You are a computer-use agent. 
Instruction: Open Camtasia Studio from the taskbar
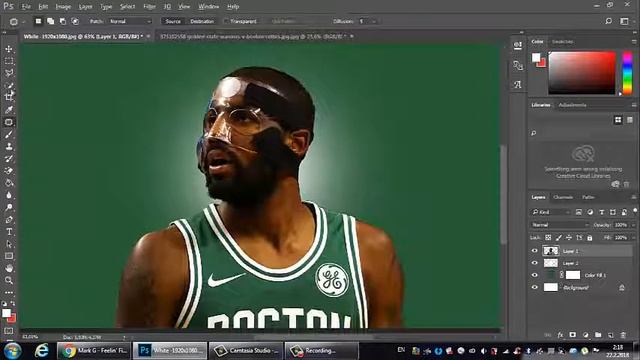[x=246, y=351]
